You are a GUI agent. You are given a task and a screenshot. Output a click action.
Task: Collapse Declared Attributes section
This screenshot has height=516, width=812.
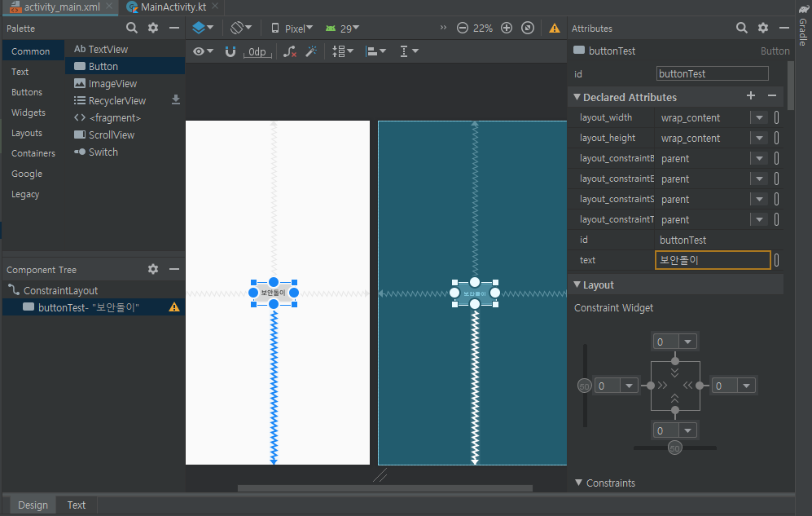[577, 97]
